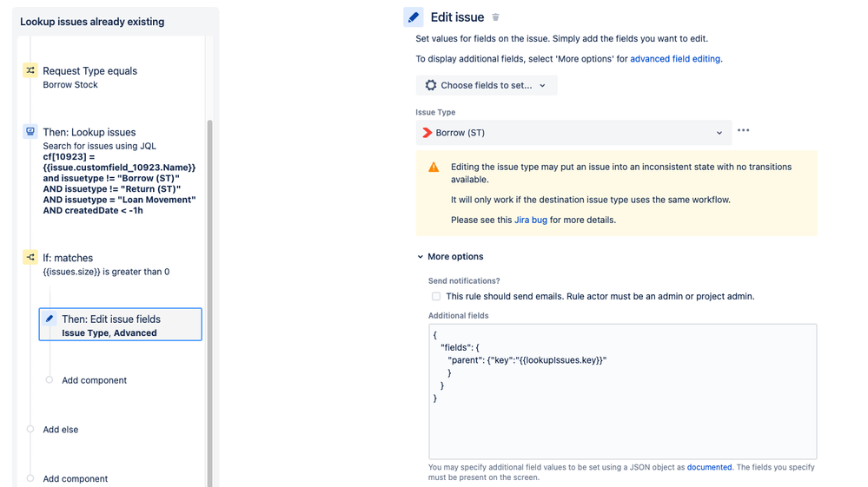The height and width of the screenshot is (487, 868).
Task: Click the Lookup issues already existing title
Action: (x=92, y=22)
